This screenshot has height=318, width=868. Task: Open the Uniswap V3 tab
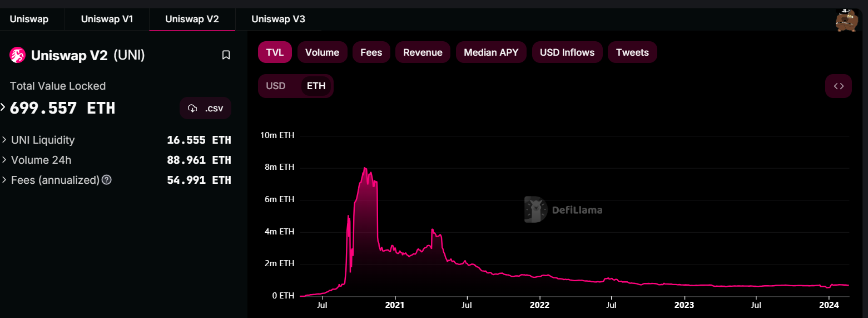278,19
